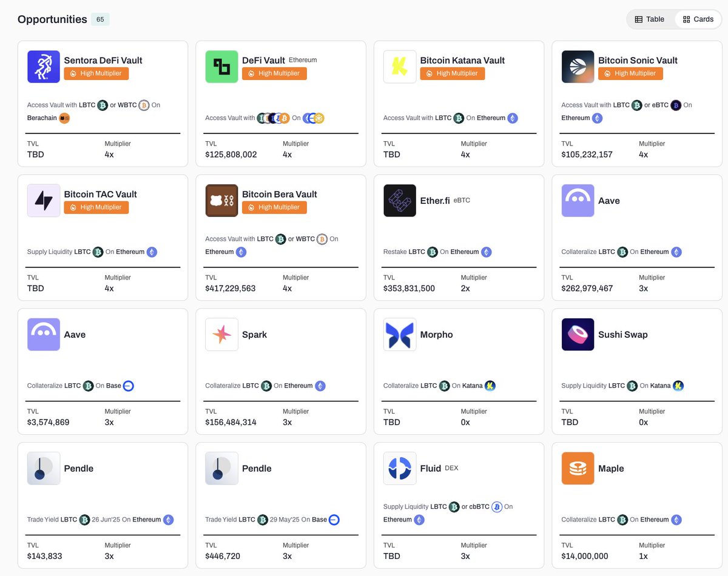Click the Aave logo on the Ethereum card
Screen dimensions: 728x576
[578, 201]
